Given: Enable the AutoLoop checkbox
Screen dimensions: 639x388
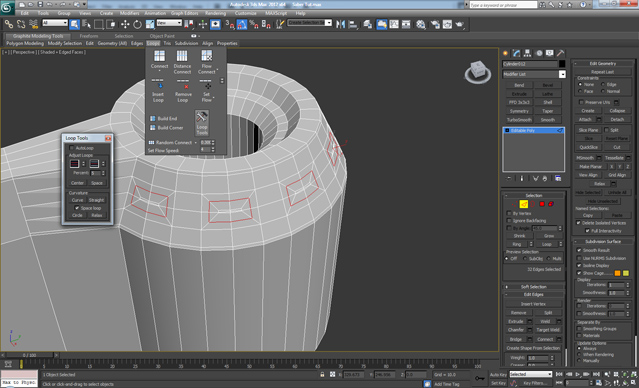Looking at the screenshot, I should point(72,148).
